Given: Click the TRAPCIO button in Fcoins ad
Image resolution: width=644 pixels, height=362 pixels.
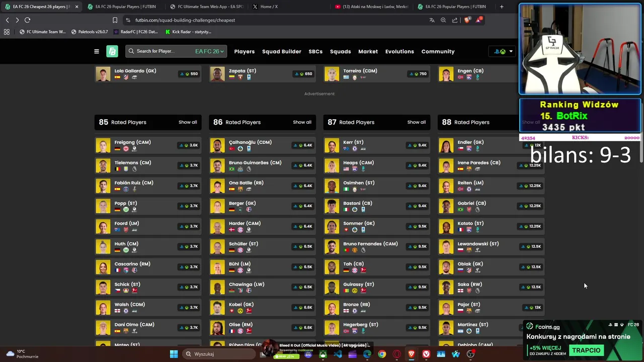Looking at the screenshot, I should click(x=586, y=350).
